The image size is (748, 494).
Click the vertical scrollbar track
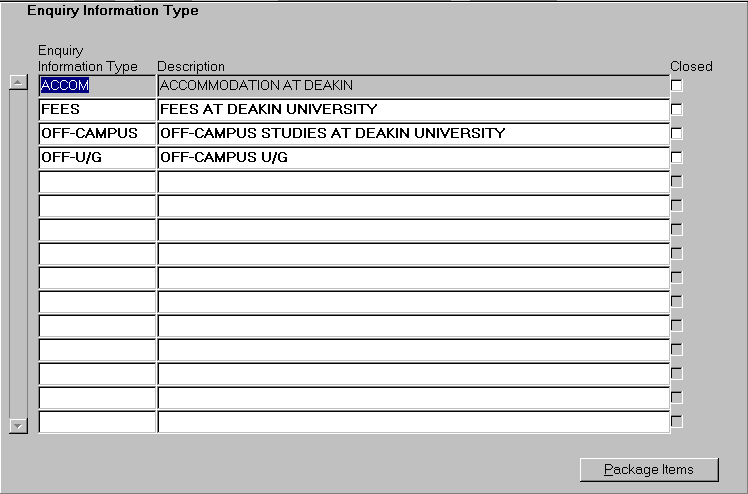[17, 250]
